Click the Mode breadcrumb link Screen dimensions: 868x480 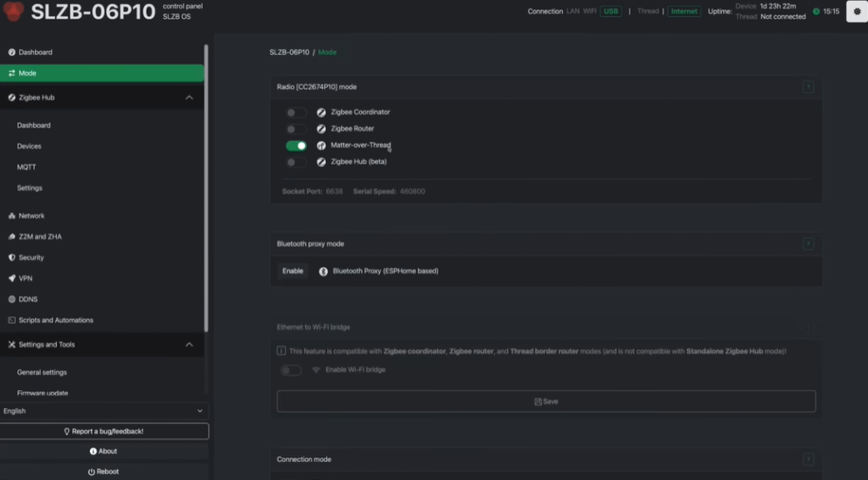pyautogui.click(x=327, y=52)
